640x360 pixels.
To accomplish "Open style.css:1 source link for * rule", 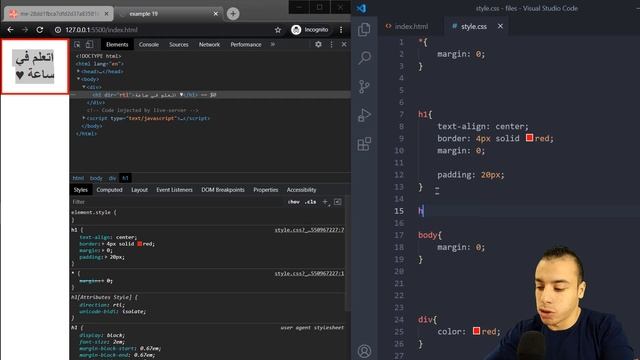I will point(309,273).
